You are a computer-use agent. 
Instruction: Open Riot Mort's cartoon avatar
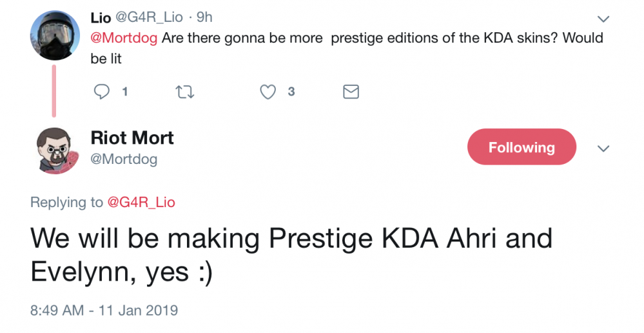click(x=55, y=150)
